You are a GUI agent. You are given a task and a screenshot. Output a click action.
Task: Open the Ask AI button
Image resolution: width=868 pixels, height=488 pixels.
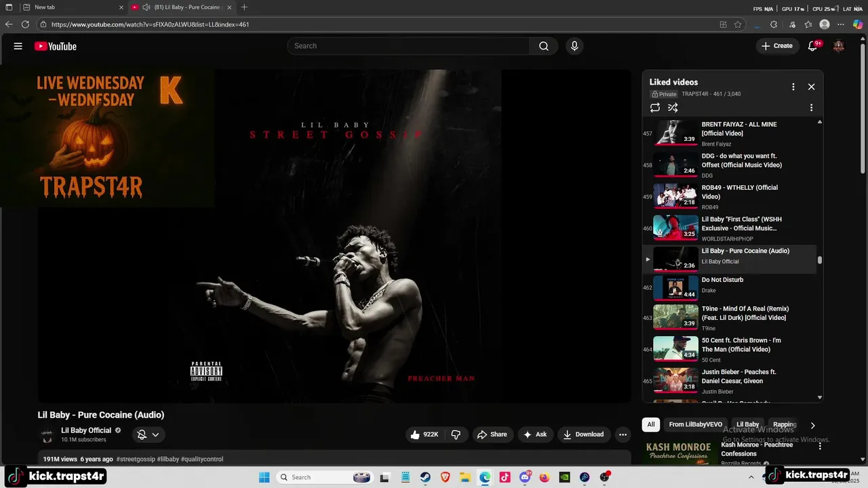click(x=534, y=434)
